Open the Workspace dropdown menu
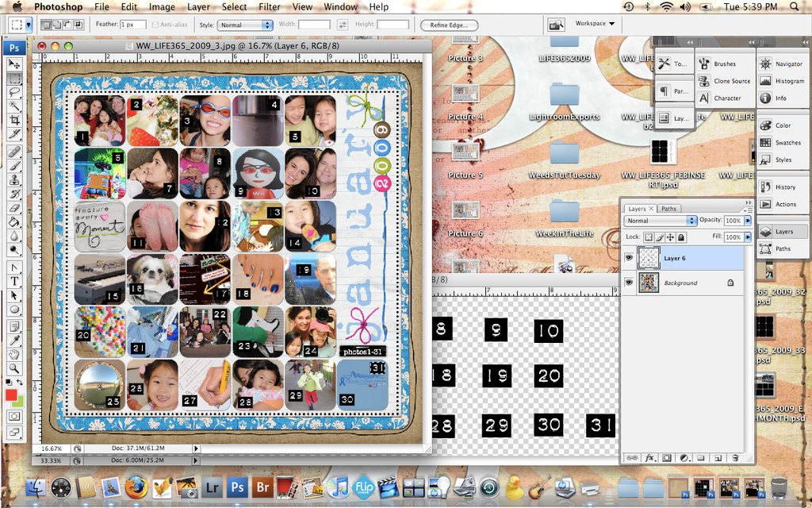812x508 pixels. point(595,24)
